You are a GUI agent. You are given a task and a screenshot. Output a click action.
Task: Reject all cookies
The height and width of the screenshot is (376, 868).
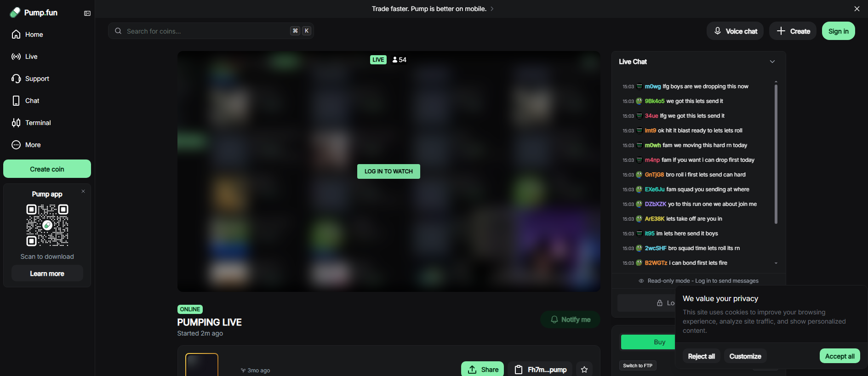tap(701, 356)
